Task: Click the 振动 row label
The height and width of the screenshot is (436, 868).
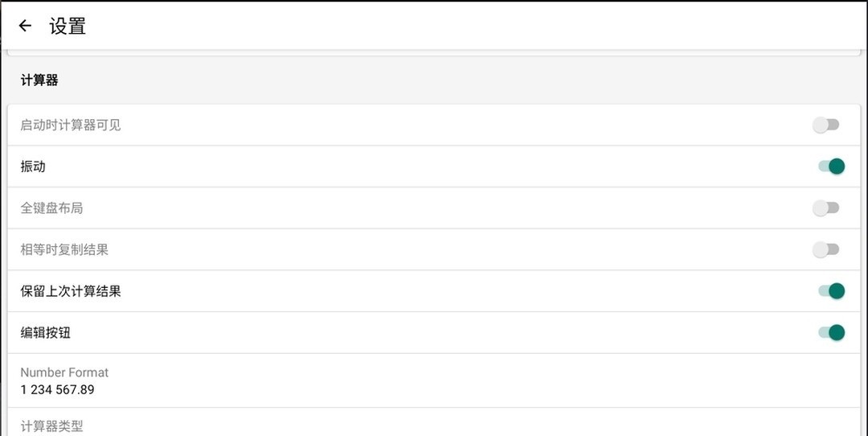Action: (x=33, y=167)
